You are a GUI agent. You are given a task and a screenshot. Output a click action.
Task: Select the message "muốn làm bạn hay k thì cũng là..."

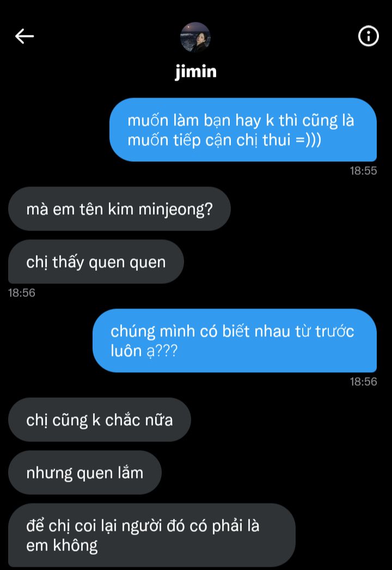point(243,130)
